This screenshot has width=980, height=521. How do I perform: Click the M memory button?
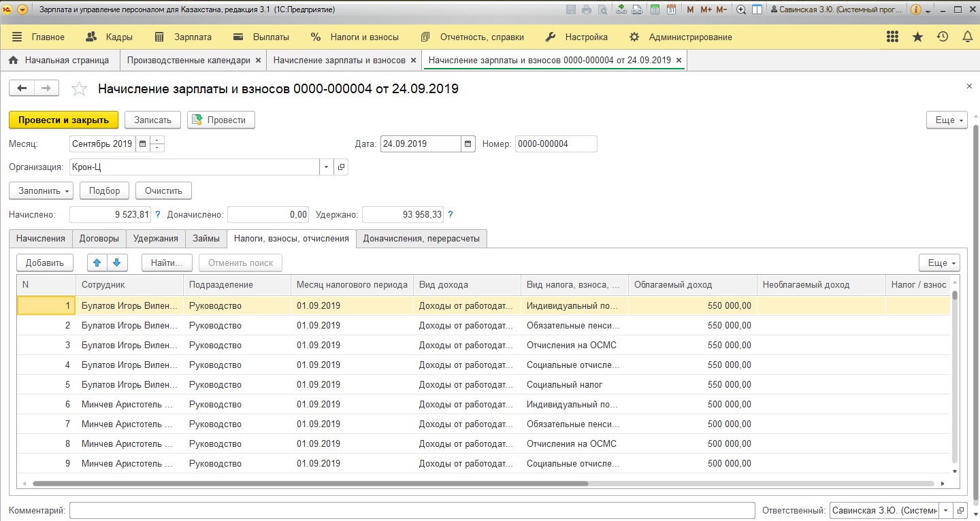(x=690, y=10)
